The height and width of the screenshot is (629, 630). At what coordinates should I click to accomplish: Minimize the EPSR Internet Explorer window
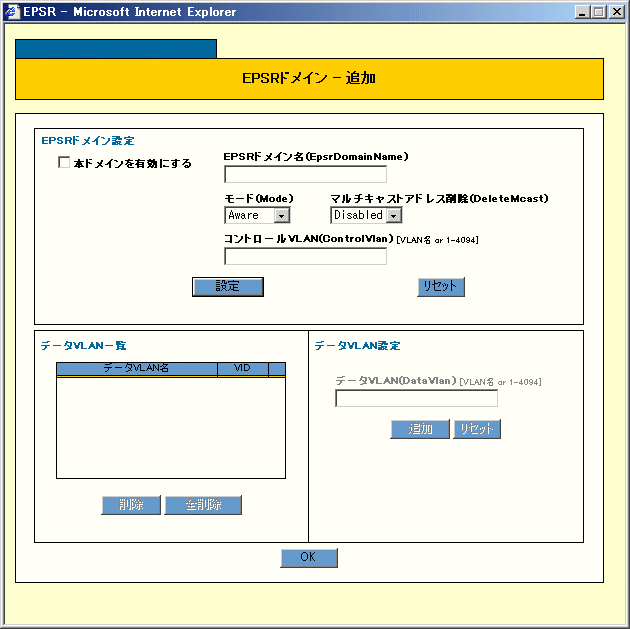581,12
